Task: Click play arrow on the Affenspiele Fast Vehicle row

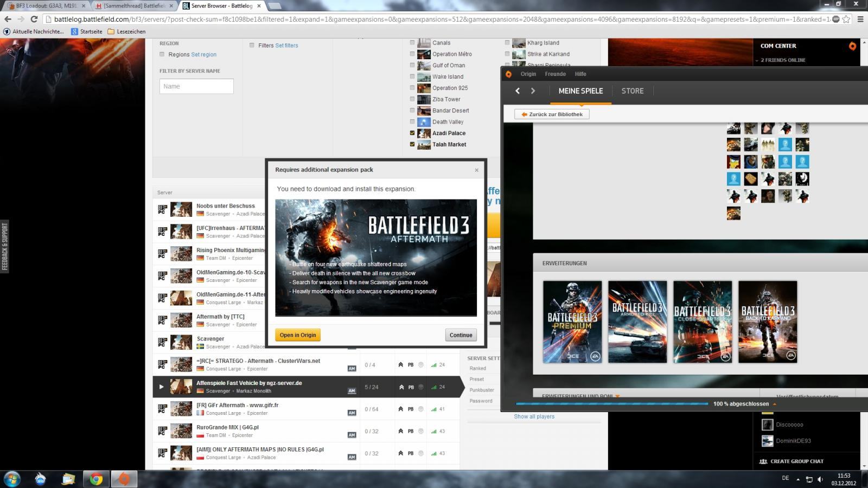Action: 161,387
